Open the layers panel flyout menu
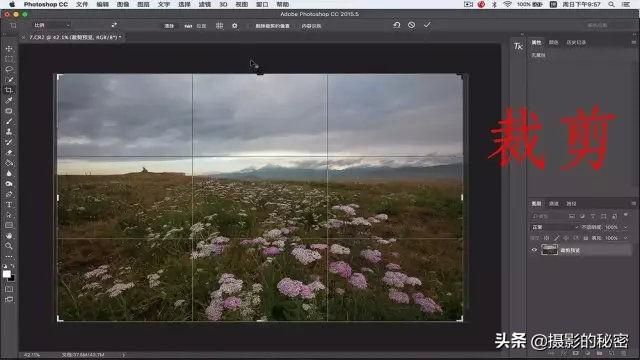This screenshot has height=360, width=640. pos(633,203)
